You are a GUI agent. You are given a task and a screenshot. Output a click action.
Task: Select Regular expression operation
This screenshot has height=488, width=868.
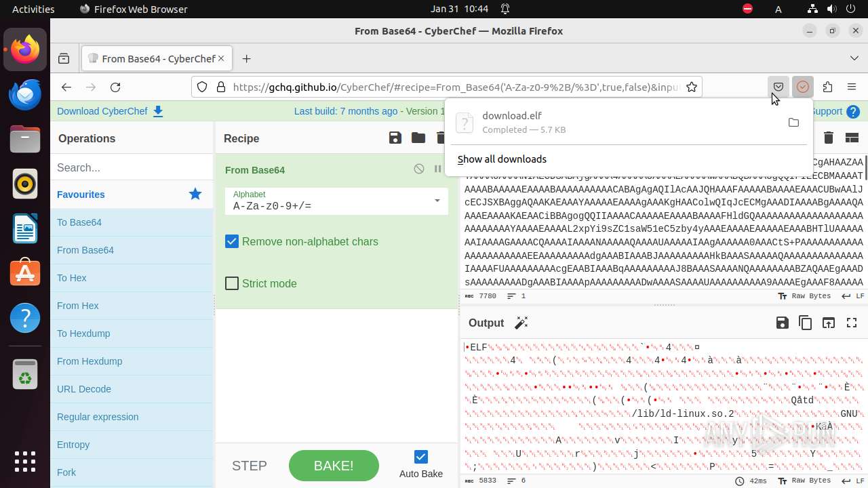tap(132, 417)
